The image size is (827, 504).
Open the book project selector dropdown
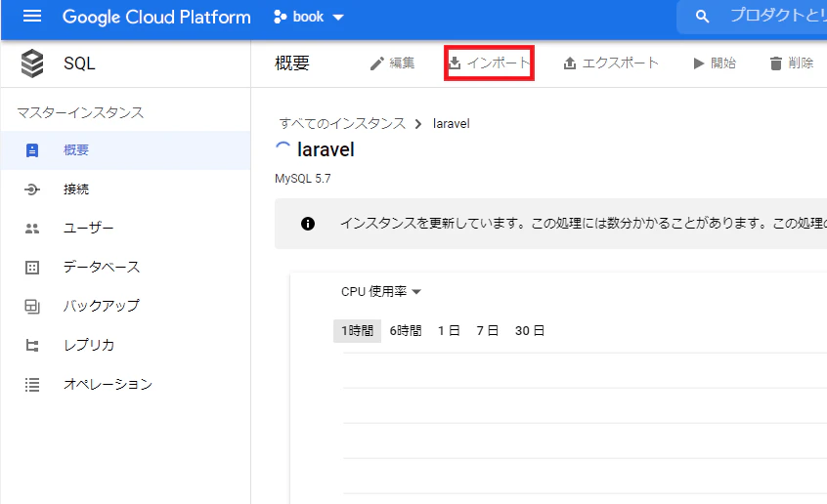[309, 17]
